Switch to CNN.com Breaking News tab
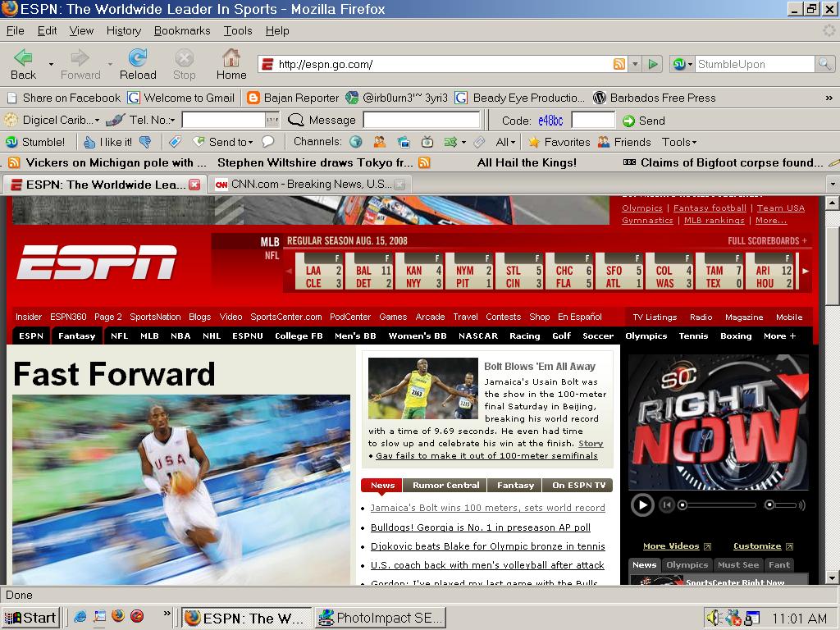 [x=309, y=185]
